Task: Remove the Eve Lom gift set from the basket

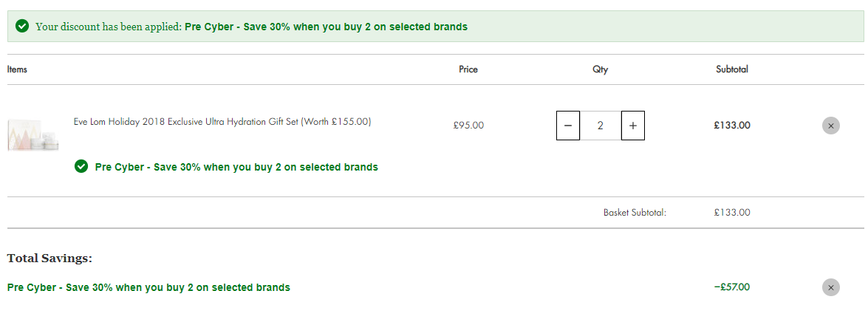Action: (x=830, y=126)
